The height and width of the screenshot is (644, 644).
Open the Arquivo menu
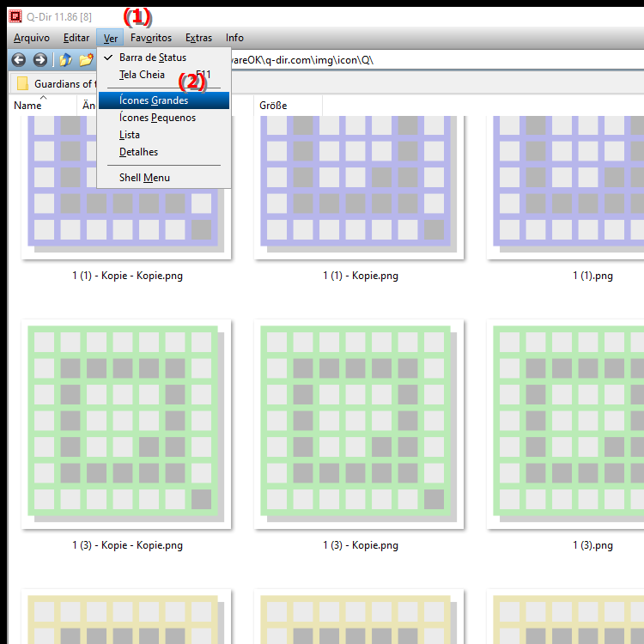coord(32,38)
